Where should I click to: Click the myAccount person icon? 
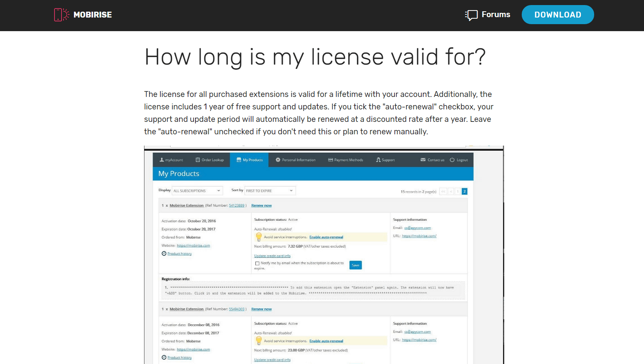pyautogui.click(x=162, y=160)
